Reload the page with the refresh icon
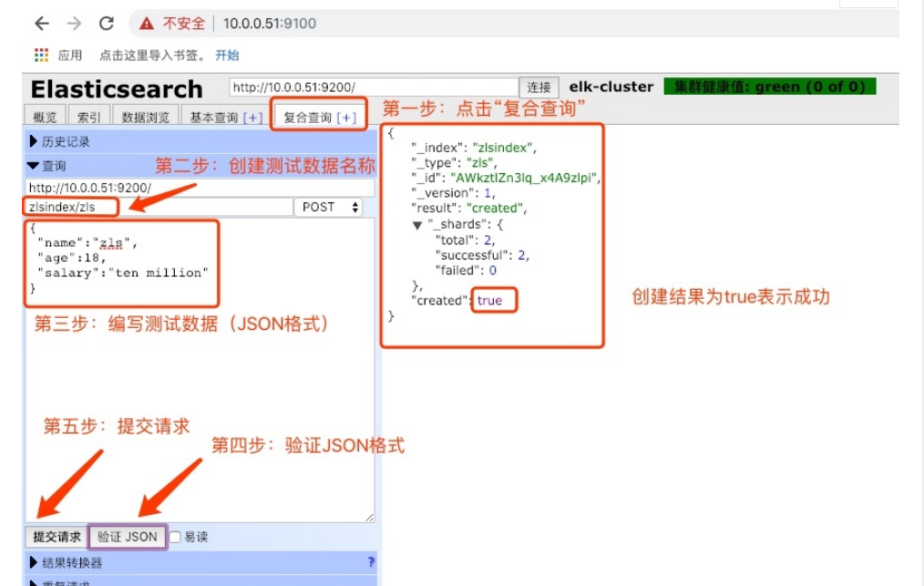 tap(107, 24)
